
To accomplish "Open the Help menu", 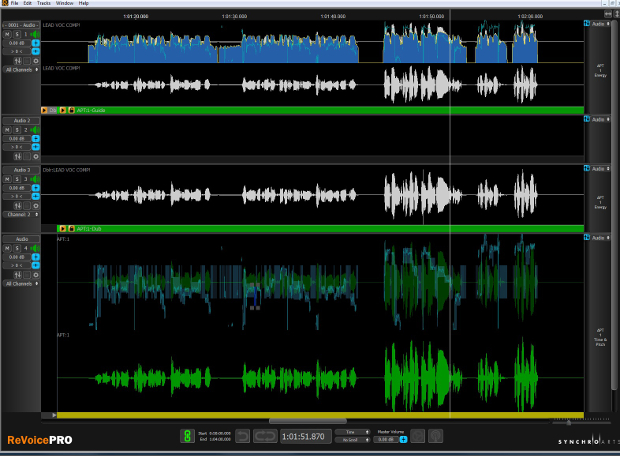I will (x=83, y=3).
